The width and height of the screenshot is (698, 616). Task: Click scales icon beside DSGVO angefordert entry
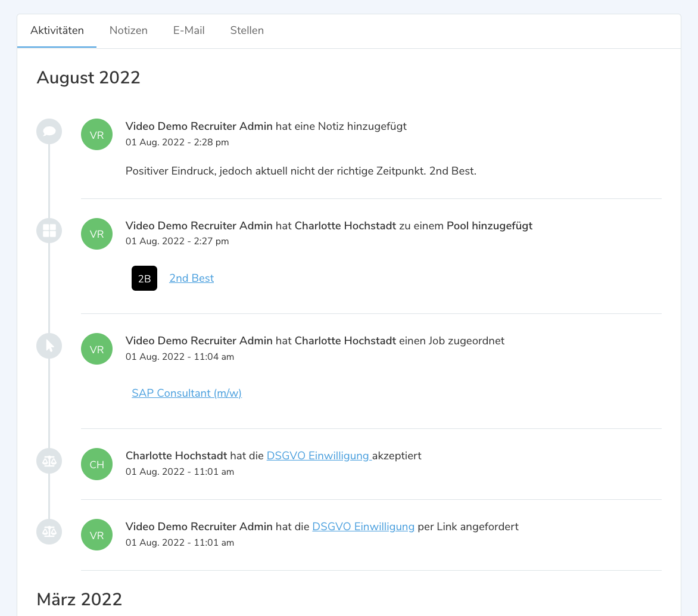click(x=49, y=531)
